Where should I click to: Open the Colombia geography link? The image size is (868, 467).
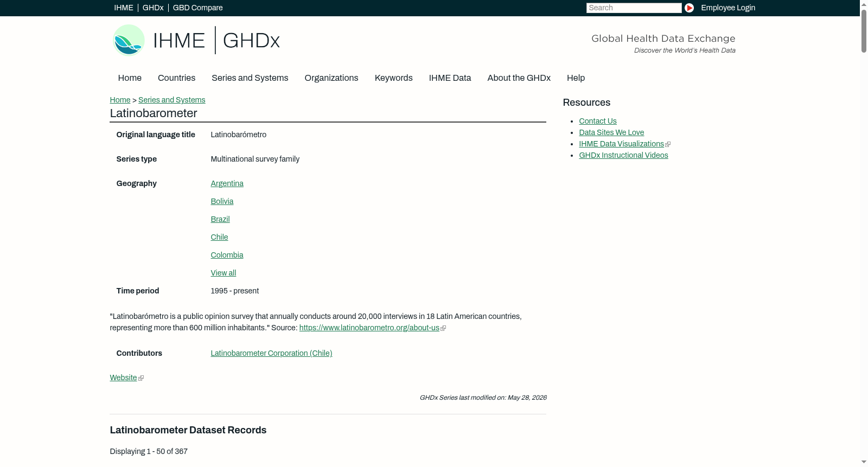pyautogui.click(x=227, y=255)
